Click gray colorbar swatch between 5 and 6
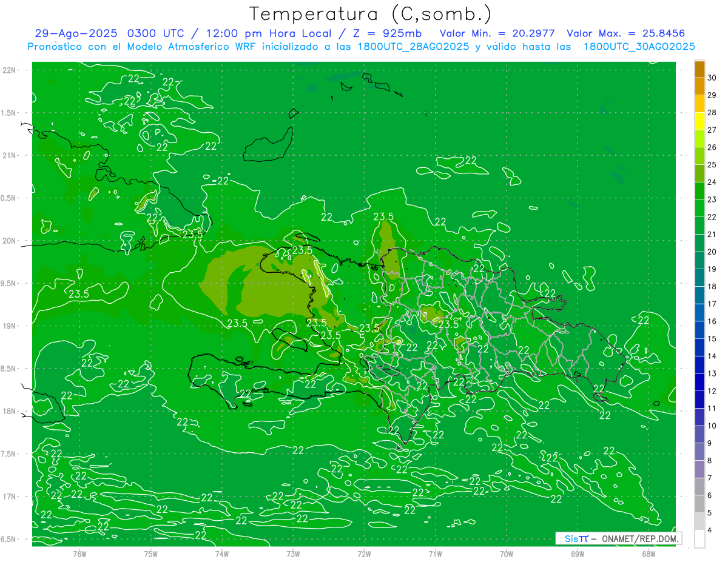The width and height of the screenshot is (728, 562). 699,504
